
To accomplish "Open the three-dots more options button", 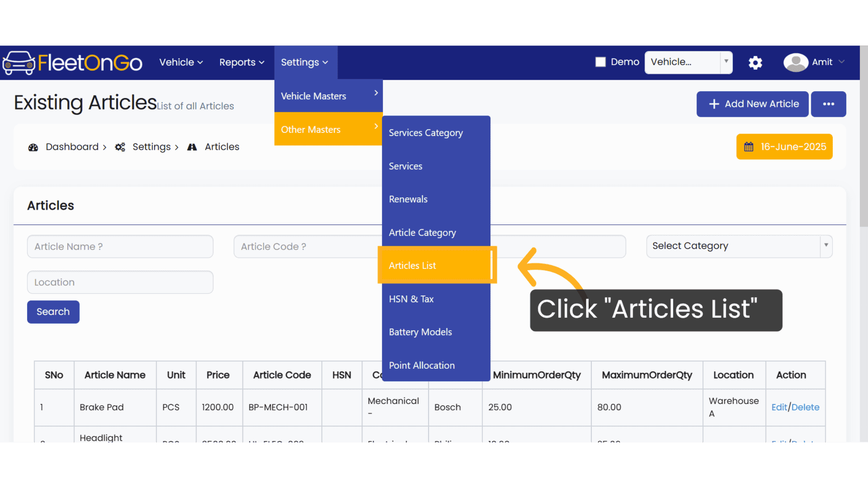I will [828, 104].
